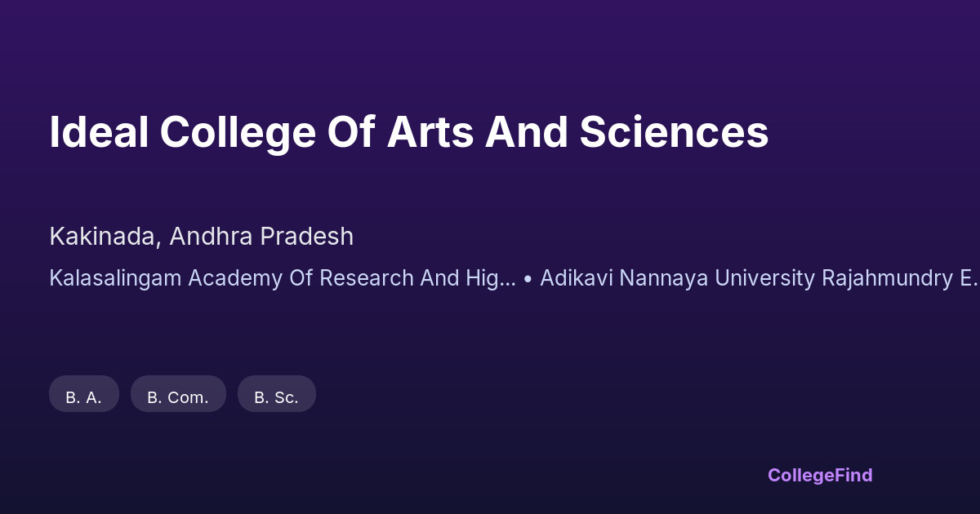Click the bullet separator between affiliations
This screenshot has height=514, width=980.
pos(528,279)
